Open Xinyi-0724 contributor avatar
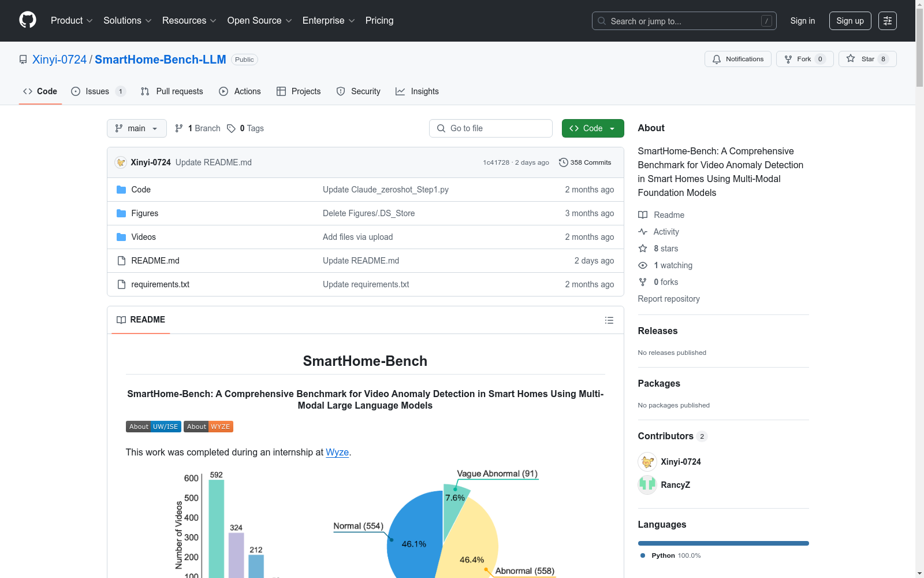This screenshot has width=924, height=578. point(647,462)
